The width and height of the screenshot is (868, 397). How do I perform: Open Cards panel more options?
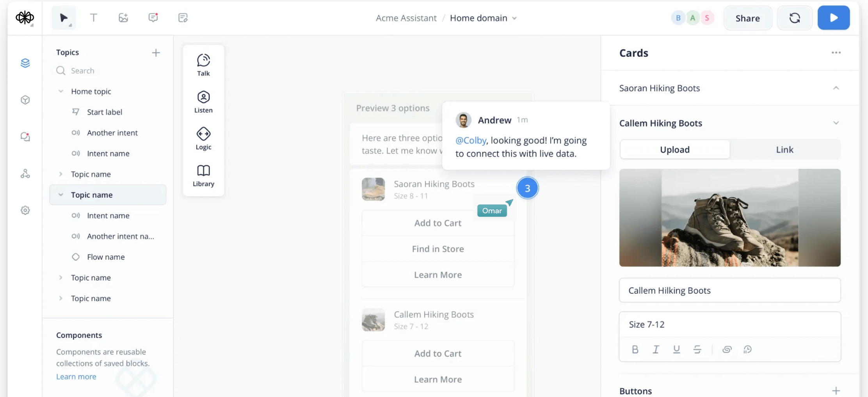836,53
